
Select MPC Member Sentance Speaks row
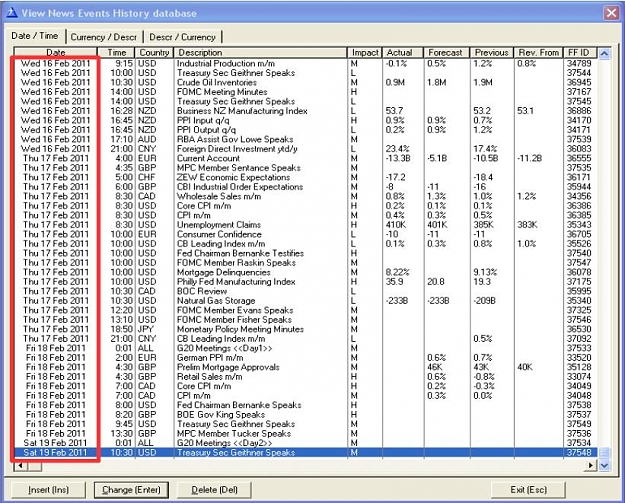[x=305, y=168]
